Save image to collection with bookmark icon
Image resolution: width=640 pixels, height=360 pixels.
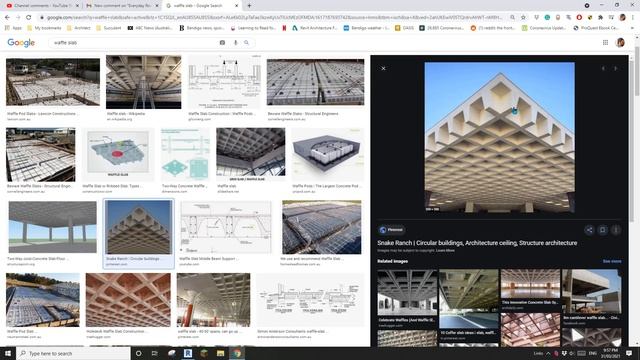click(602, 230)
